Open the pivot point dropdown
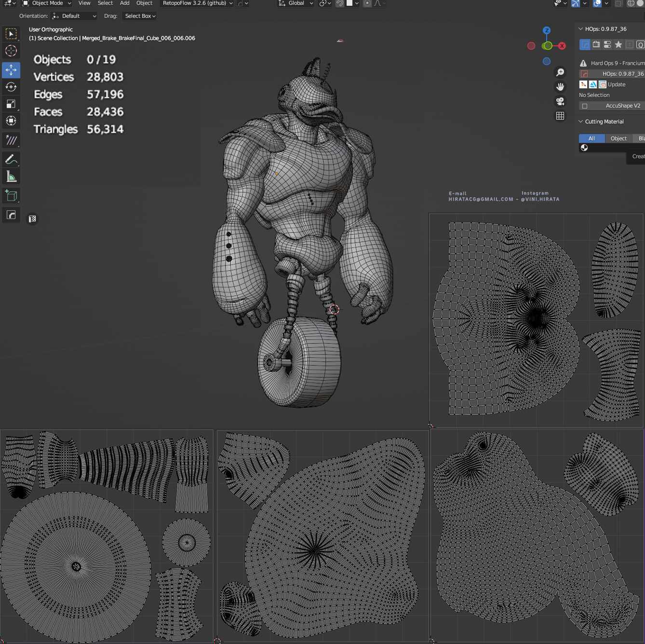This screenshot has height=644, width=645. 325,3
